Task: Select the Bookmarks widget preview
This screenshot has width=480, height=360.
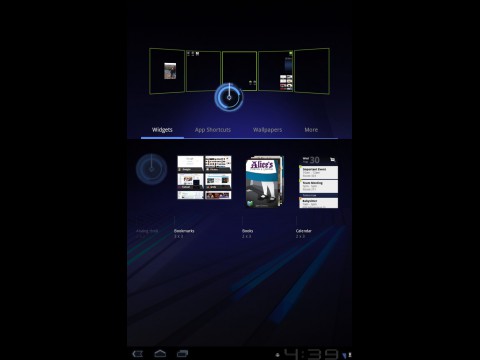Action: [204, 178]
